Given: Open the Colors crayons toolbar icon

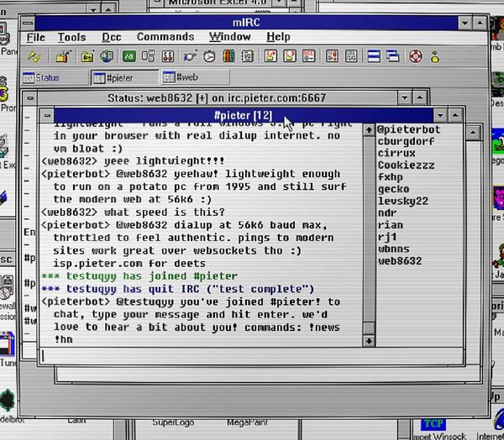Looking at the screenshot, I should [x=228, y=56].
